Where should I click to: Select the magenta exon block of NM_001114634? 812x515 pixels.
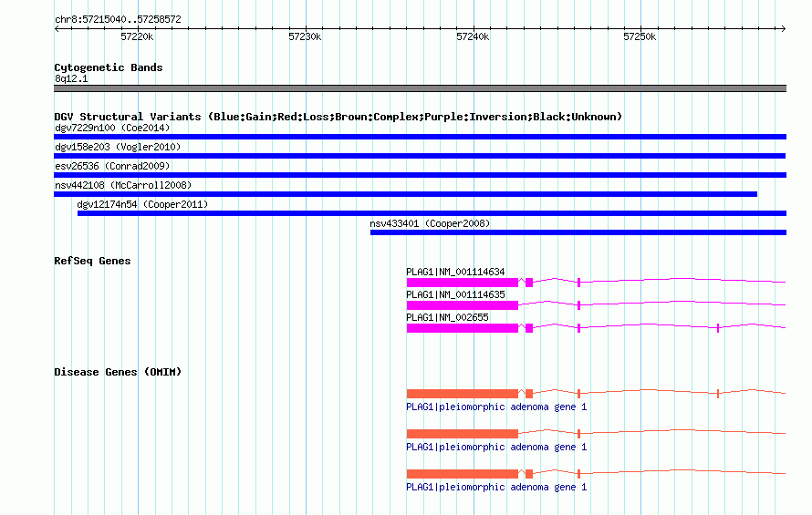(x=463, y=283)
